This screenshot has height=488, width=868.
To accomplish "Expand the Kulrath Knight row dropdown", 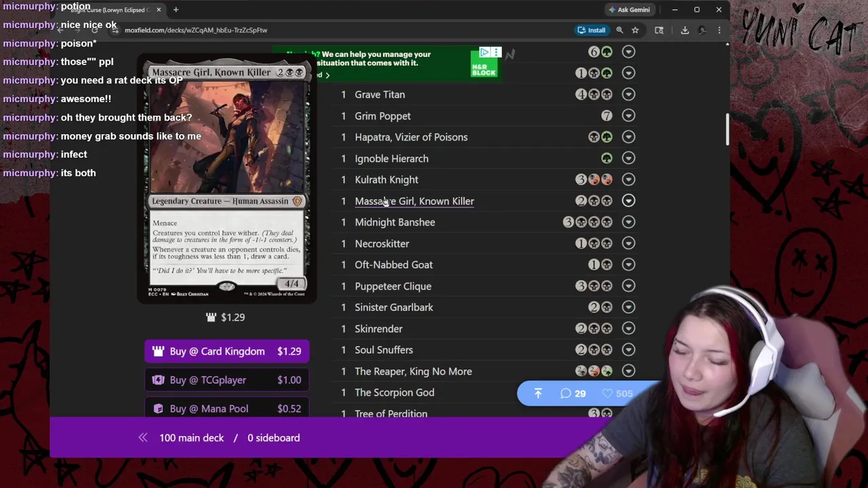I will click(629, 180).
